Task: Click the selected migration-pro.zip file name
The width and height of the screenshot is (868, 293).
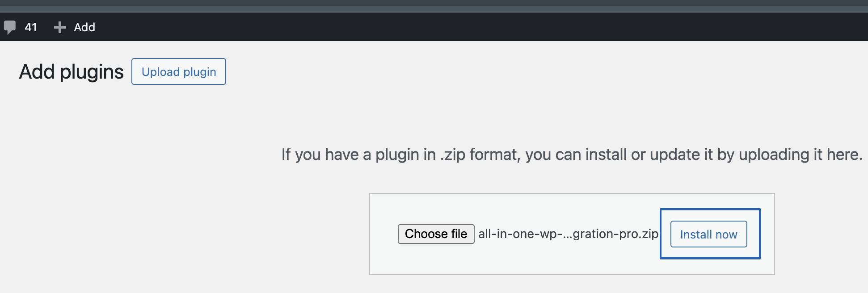Action: (x=568, y=234)
